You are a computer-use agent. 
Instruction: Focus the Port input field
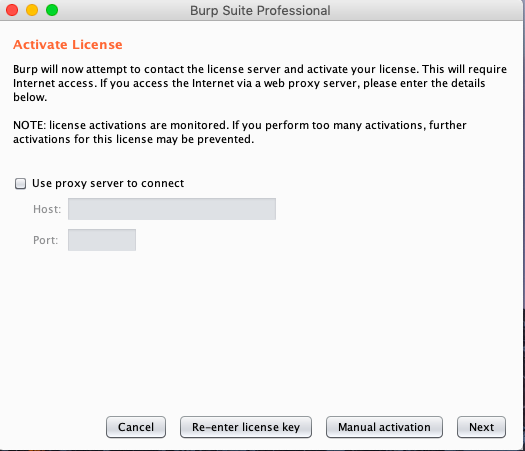102,240
